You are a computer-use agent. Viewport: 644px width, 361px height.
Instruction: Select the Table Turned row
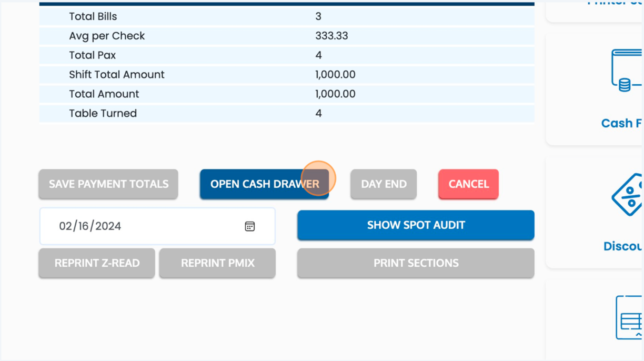pyautogui.click(x=287, y=113)
